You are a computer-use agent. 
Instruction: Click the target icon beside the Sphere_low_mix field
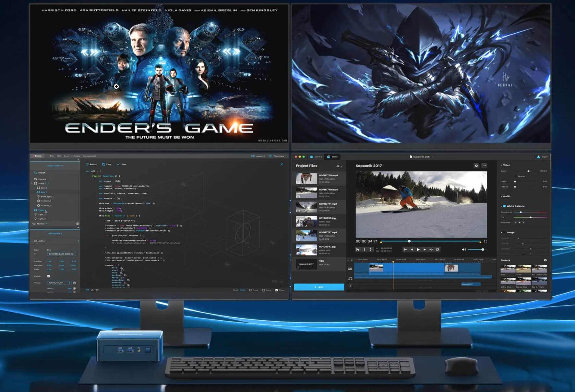74,283
